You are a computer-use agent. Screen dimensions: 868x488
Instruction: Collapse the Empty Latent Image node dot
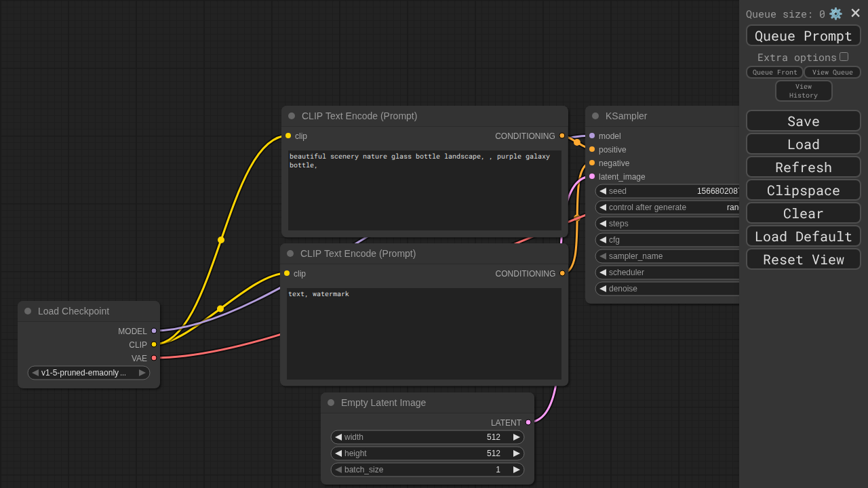coord(331,403)
